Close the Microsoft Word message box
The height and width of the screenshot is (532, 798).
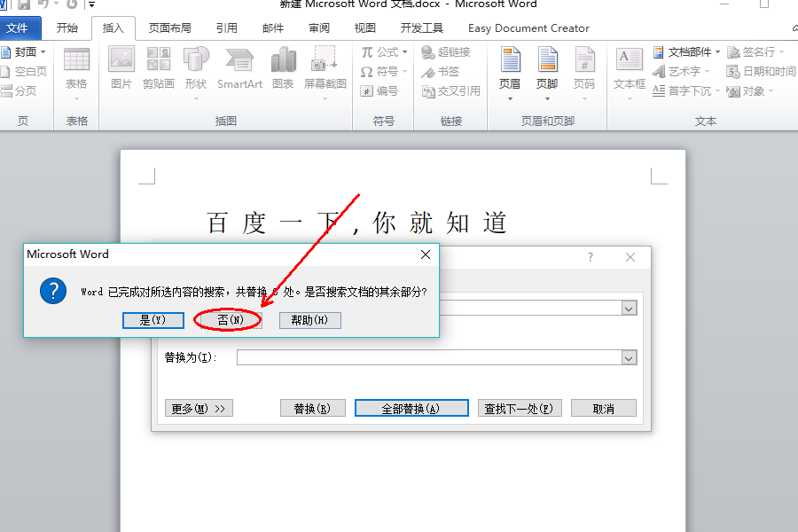pyautogui.click(x=426, y=254)
